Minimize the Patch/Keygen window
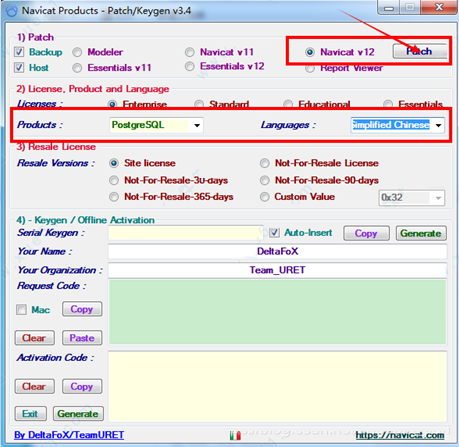Screen dimensions: 459x447 click(x=389, y=7)
